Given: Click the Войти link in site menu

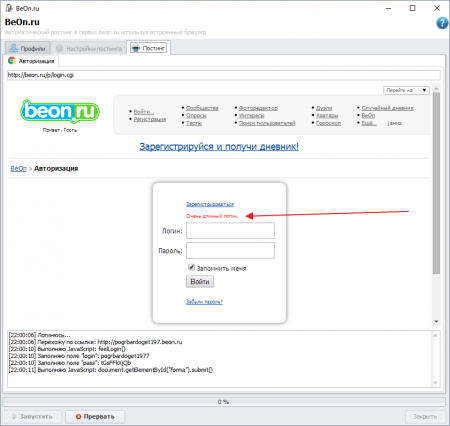Looking at the screenshot, I should tap(143, 111).
